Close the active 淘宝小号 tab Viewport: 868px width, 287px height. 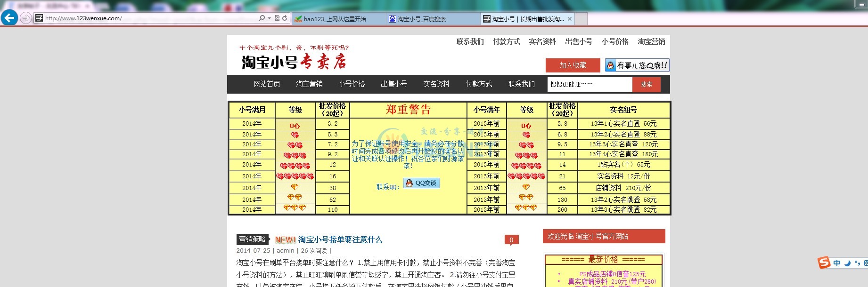tap(570, 19)
